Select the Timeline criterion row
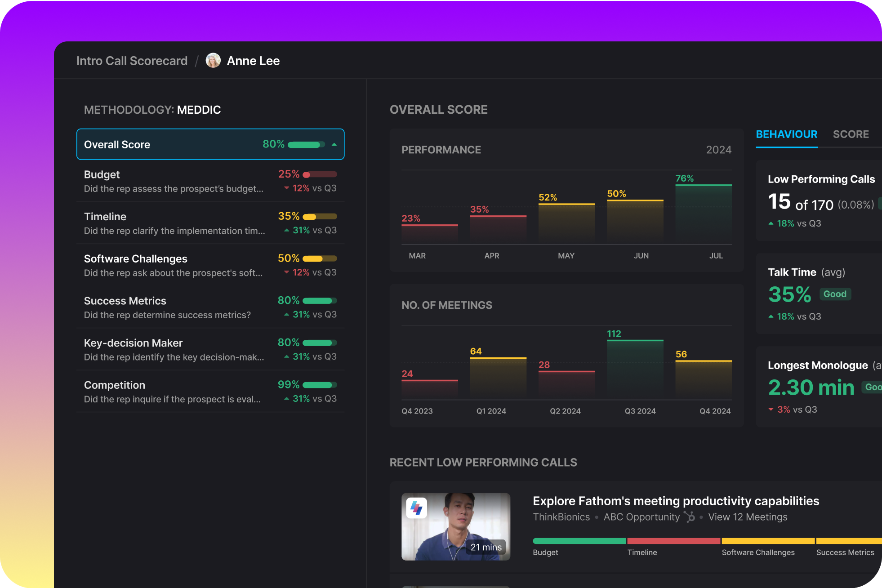 point(210,223)
